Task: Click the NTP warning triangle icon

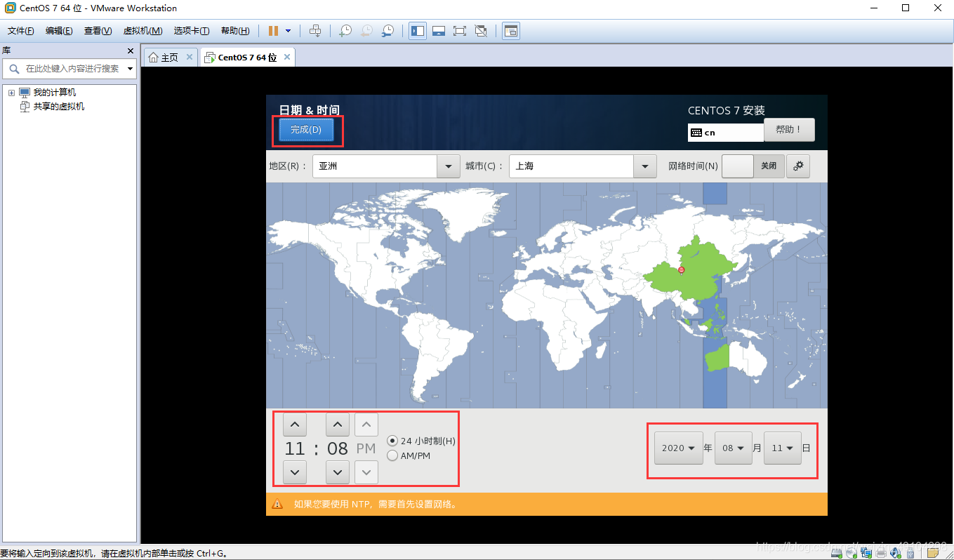Action: [278, 504]
